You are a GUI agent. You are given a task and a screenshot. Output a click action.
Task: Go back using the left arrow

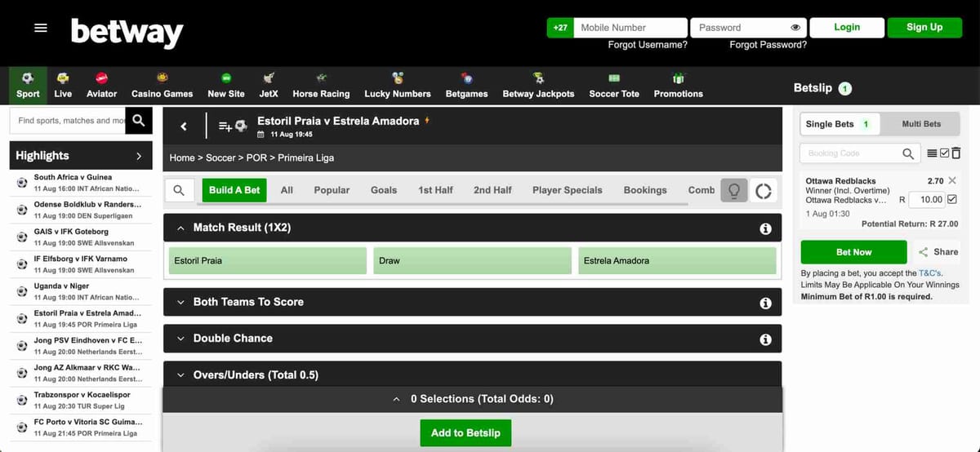coord(184,126)
